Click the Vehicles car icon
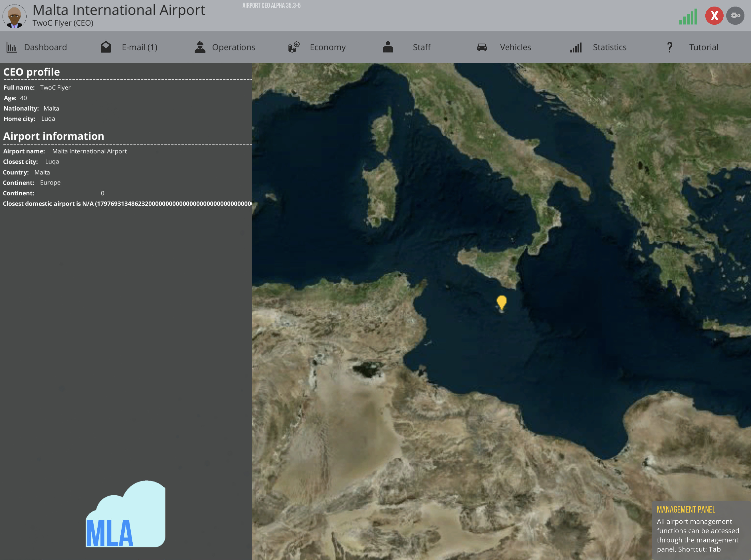This screenshot has width=751, height=560. pyautogui.click(x=482, y=47)
